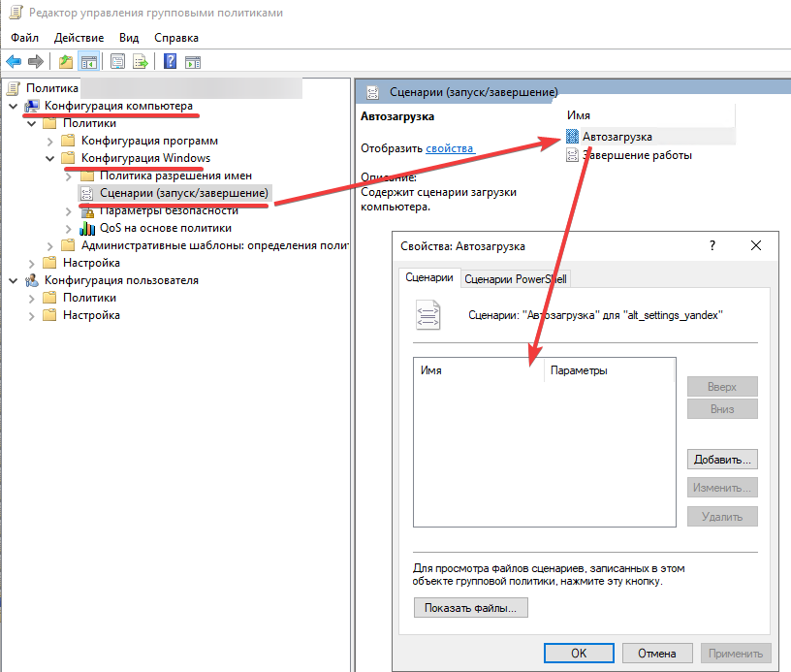The image size is (791, 672).
Task: Expand QoS на основе политики node
Action: [69, 229]
